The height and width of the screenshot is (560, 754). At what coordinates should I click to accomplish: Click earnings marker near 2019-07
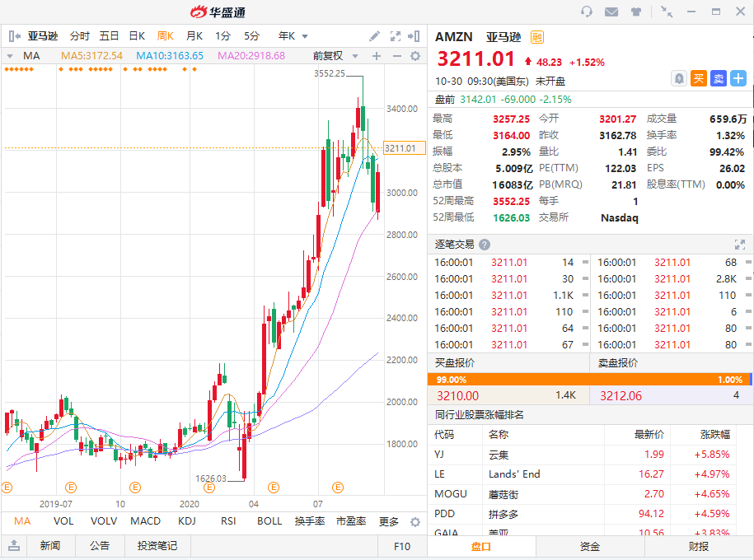[x=71, y=488]
